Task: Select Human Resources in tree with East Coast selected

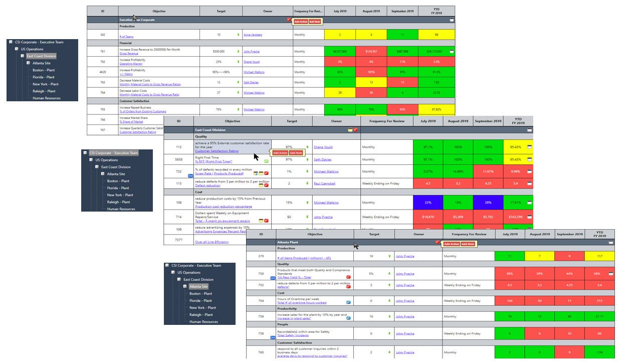Action: tap(46, 98)
